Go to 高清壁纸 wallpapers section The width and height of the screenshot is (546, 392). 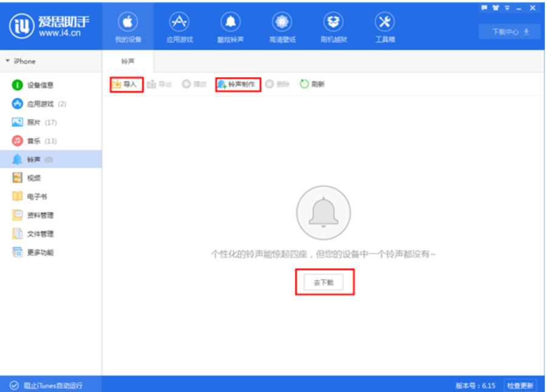[281, 27]
